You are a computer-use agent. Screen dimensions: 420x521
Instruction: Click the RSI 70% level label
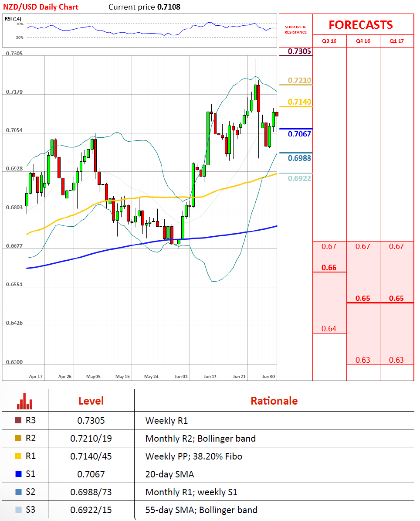point(20,24)
